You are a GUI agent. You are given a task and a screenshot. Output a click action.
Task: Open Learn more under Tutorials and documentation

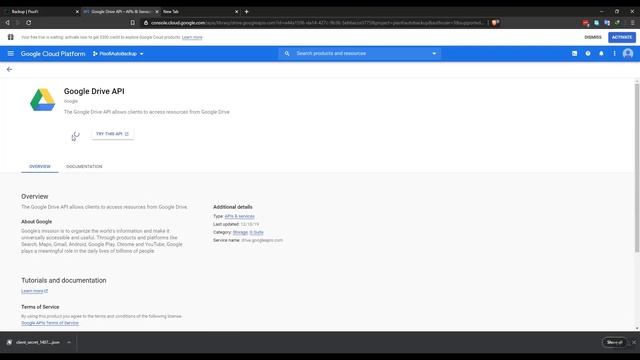point(34,291)
